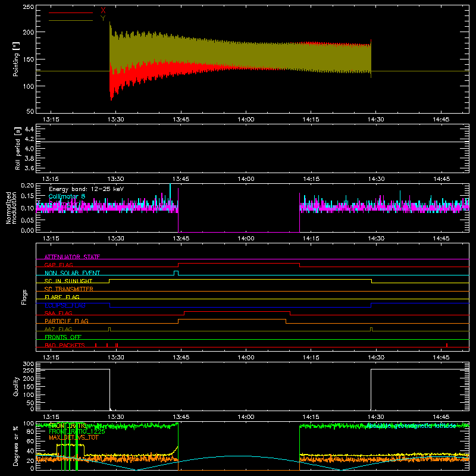Click the 'Y' legend label in Pointing plot
476x476 pixels.
pyautogui.click(x=103, y=18)
